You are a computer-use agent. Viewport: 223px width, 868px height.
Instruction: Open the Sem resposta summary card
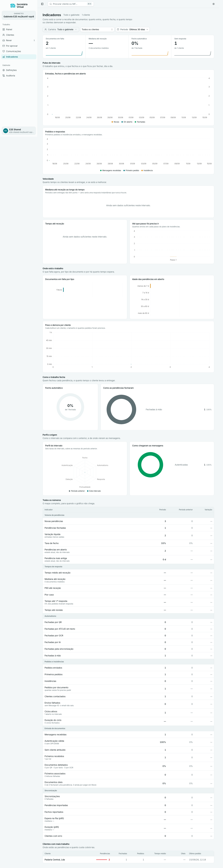coord(193,46)
